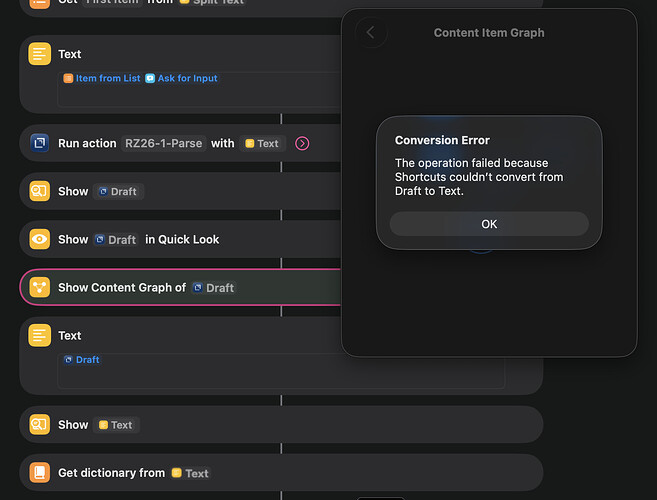Click the Get dictionary action icon
The width and height of the screenshot is (657, 500).
point(39,473)
